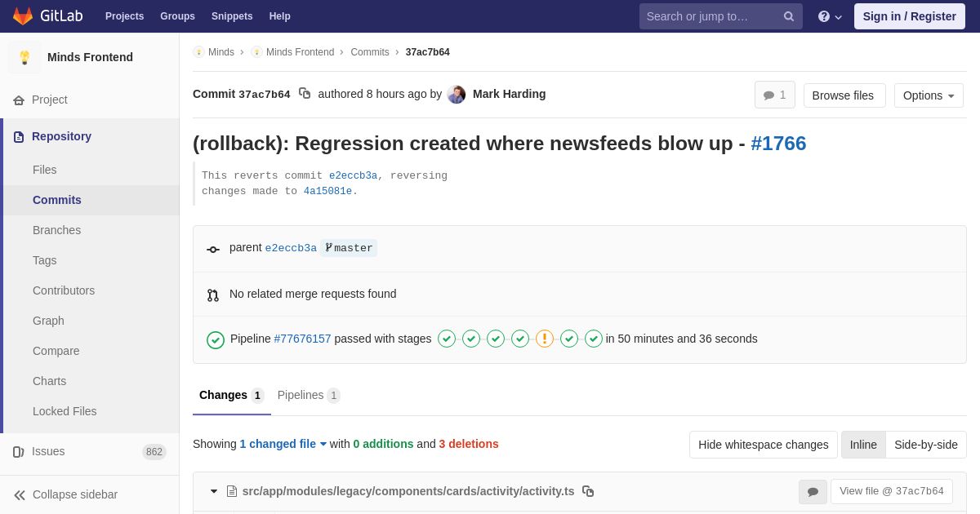Open the Options dropdown
The width and height of the screenshot is (980, 514).
tap(929, 95)
